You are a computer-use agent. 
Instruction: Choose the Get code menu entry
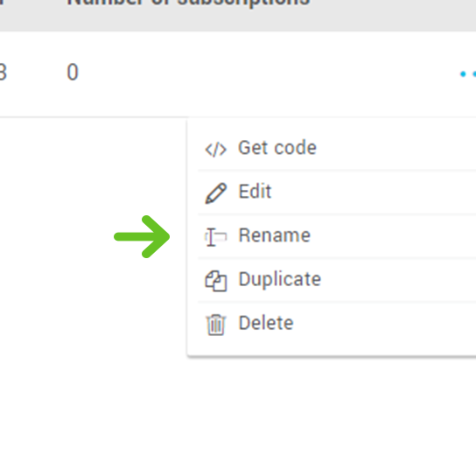[x=277, y=148]
